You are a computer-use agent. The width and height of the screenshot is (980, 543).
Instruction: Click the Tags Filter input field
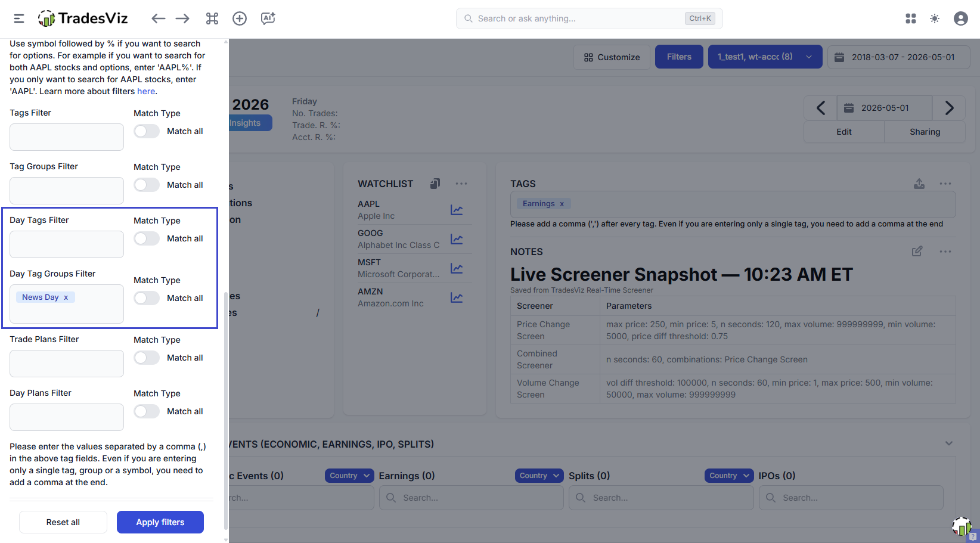[x=67, y=137]
